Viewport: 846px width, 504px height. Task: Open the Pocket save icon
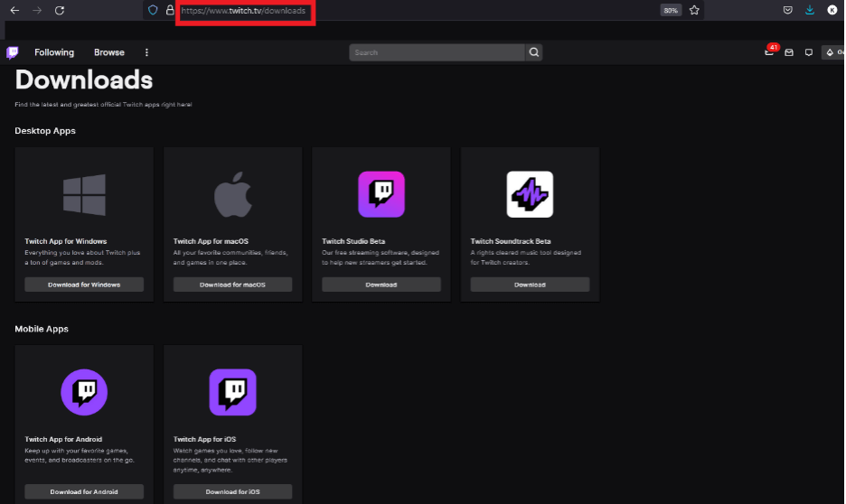click(788, 10)
